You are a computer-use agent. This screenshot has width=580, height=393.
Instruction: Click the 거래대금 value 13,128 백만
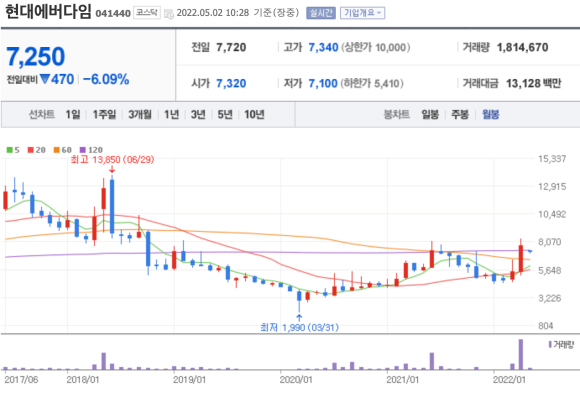point(533,83)
